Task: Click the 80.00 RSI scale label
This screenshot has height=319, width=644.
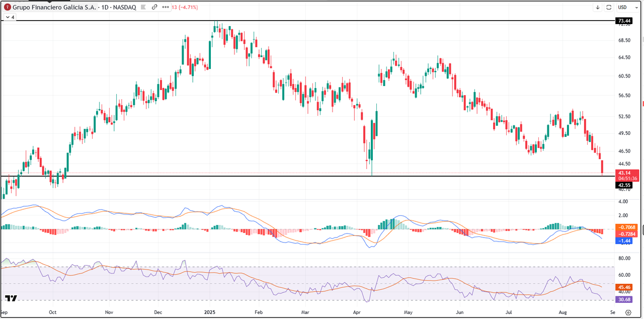Action: [624, 259]
